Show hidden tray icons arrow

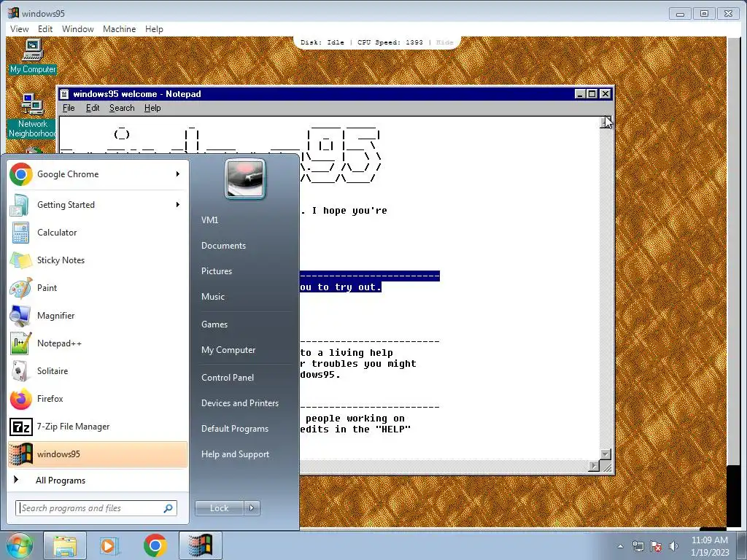pyautogui.click(x=620, y=546)
